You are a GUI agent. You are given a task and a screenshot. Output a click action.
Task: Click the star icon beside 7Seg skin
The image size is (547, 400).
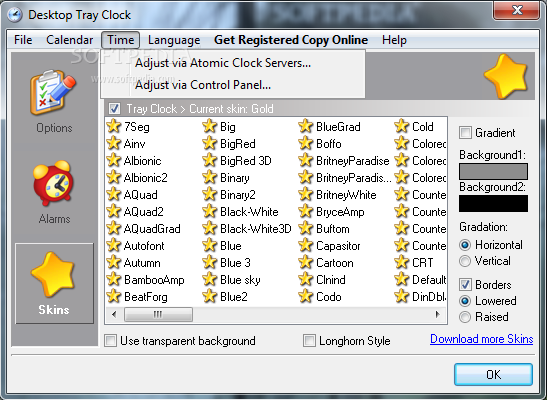click(113, 126)
